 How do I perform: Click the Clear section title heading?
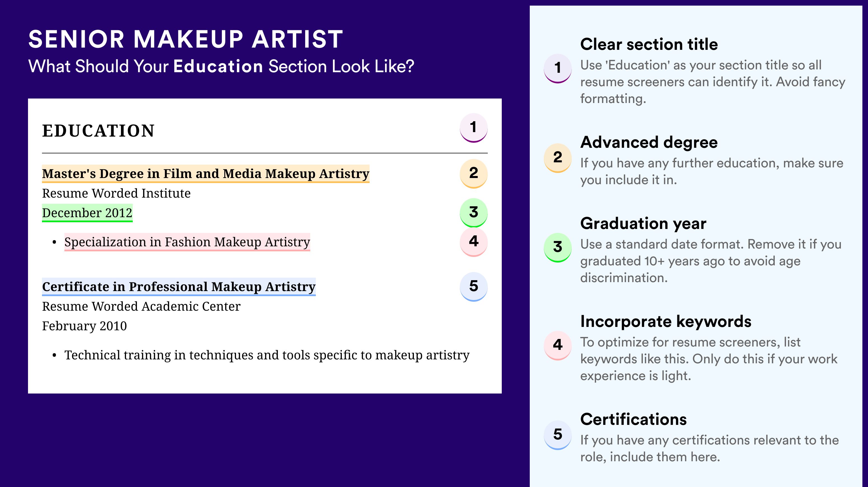click(x=649, y=44)
